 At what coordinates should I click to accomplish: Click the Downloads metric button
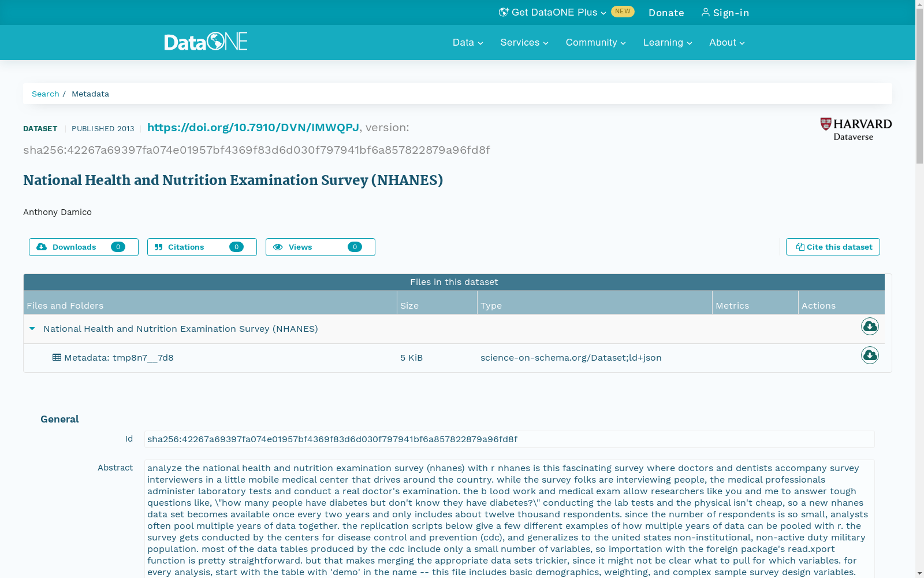click(x=84, y=247)
